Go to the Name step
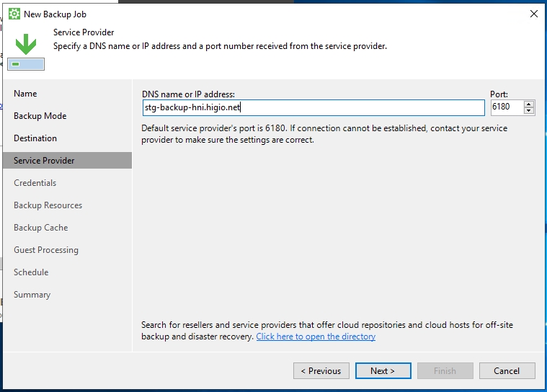This screenshot has width=547, height=392. tap(25, 94)
